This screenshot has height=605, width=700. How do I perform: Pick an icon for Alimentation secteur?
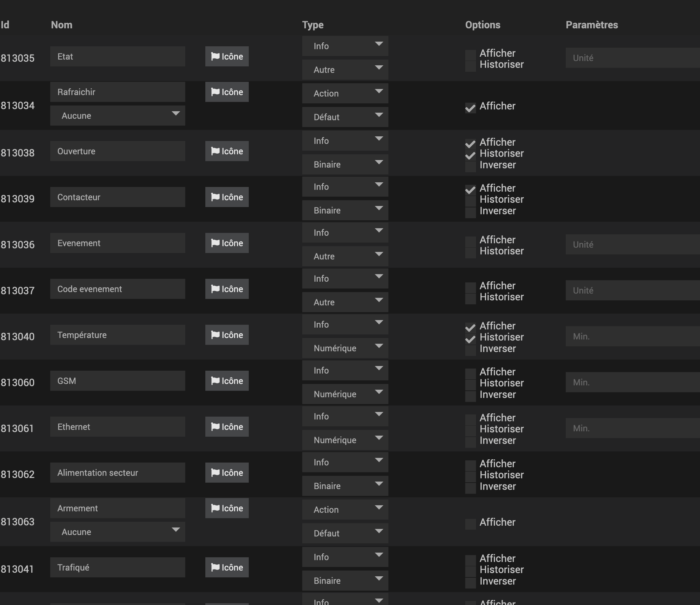point(227,473)
